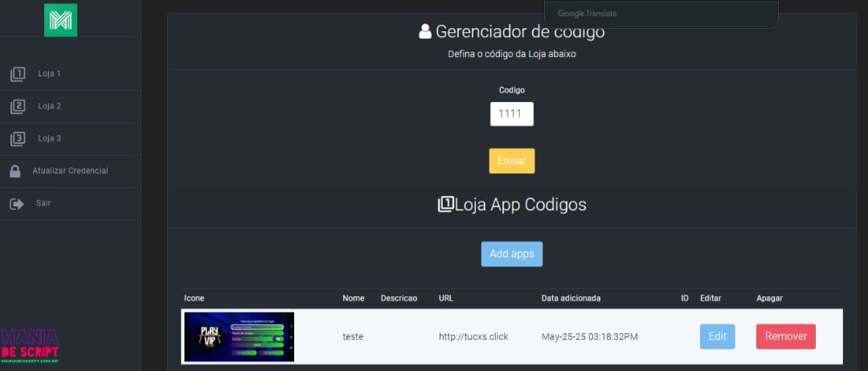The image size is (868, 371).
Task: Remove the teste app with Remover
Action: [x=785, y=336]
